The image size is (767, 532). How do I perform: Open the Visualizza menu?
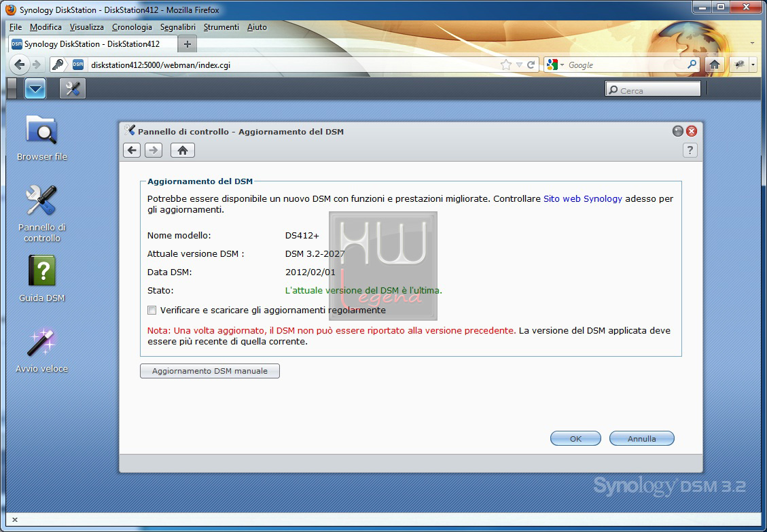(86, 27)
